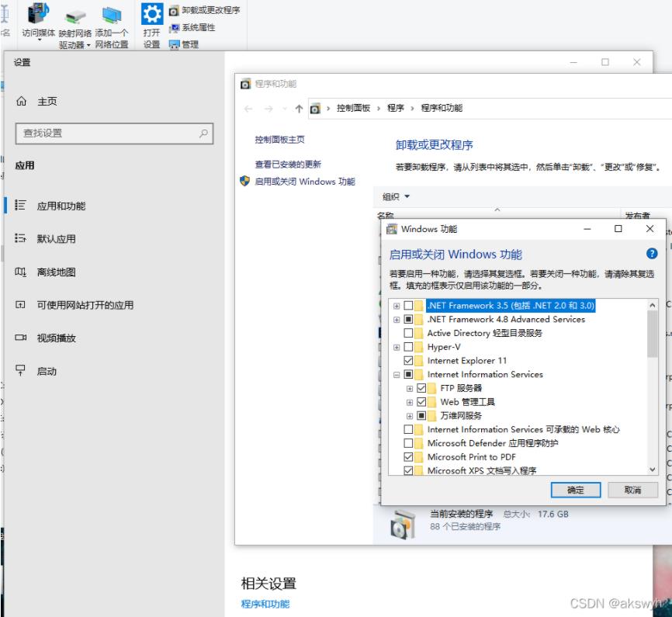Select 默认应用 in the settings sidebar

[x=56, y=239]
